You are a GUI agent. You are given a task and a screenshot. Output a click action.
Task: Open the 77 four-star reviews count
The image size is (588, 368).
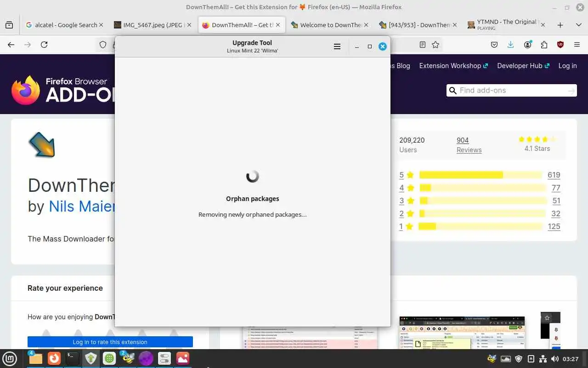click(x=556, y=188)
